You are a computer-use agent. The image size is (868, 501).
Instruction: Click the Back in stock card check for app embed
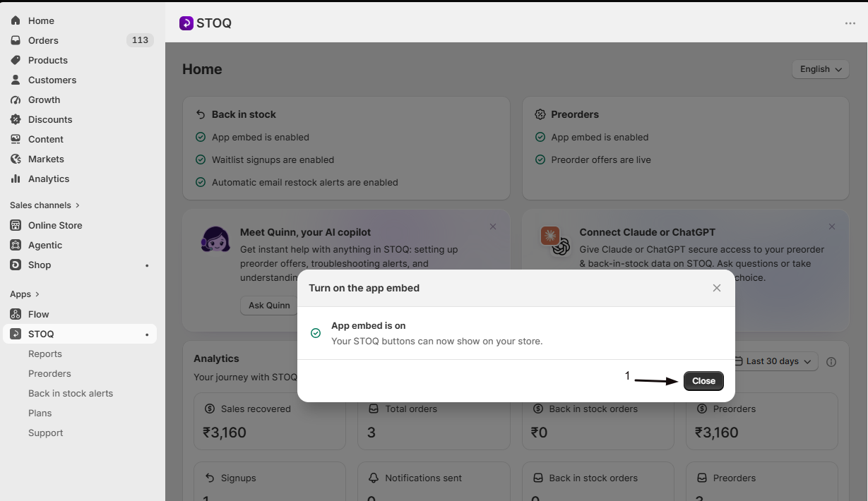[x=201, y=137]
